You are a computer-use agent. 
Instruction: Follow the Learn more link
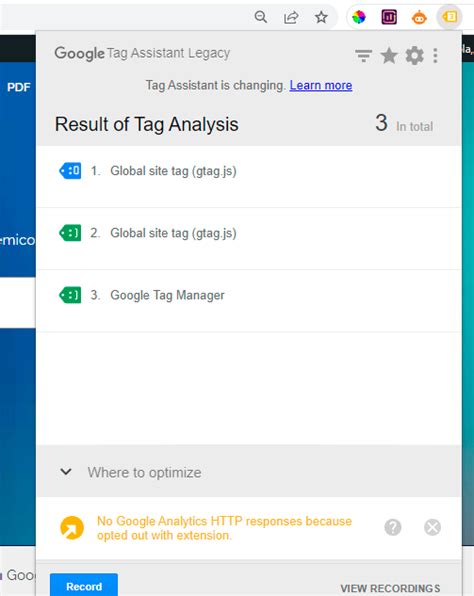[321, 85]
